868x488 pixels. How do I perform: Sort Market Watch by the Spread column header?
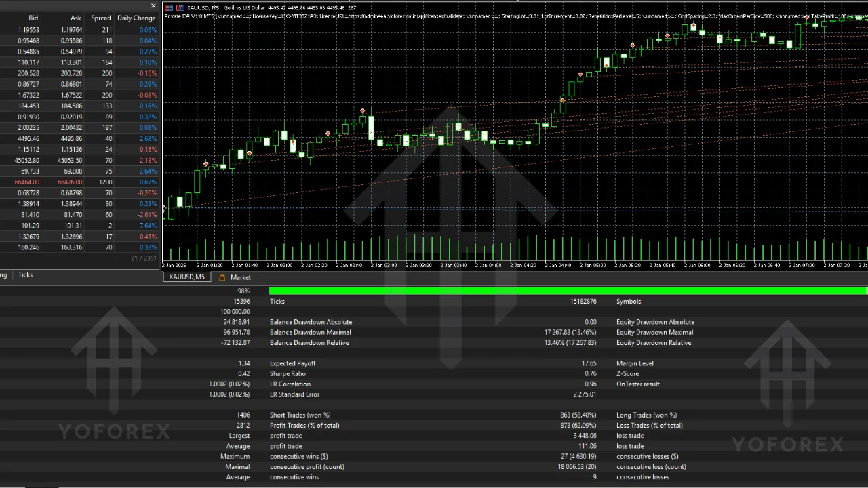tap(101, 18)
